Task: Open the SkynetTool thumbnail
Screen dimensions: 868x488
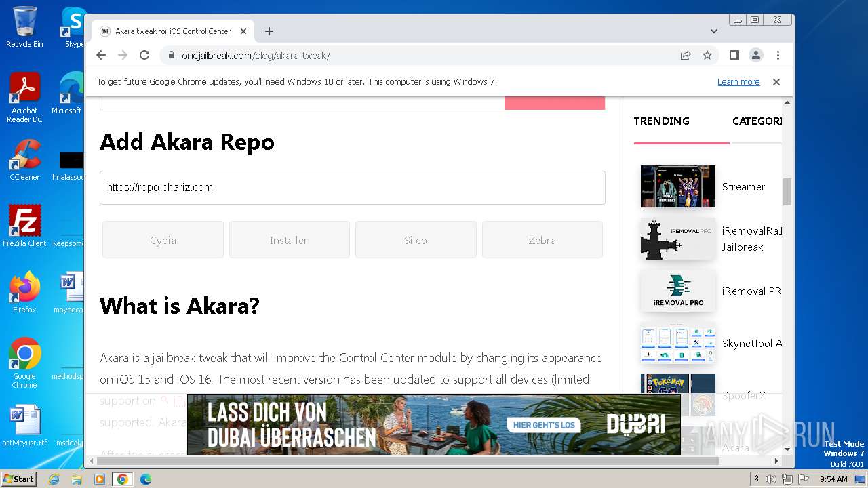Action: (x=678, y=344)
